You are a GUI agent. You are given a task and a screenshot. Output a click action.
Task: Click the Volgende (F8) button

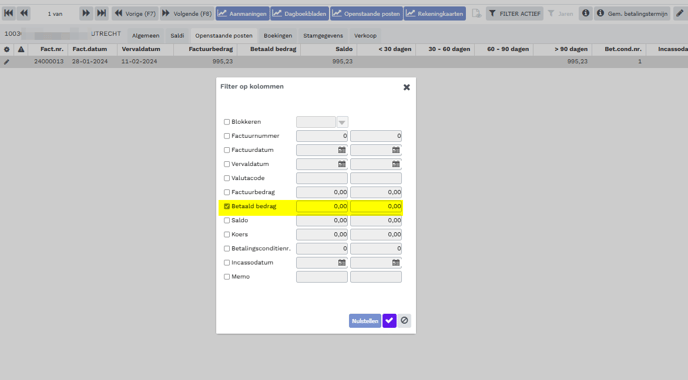coord(187,14)
